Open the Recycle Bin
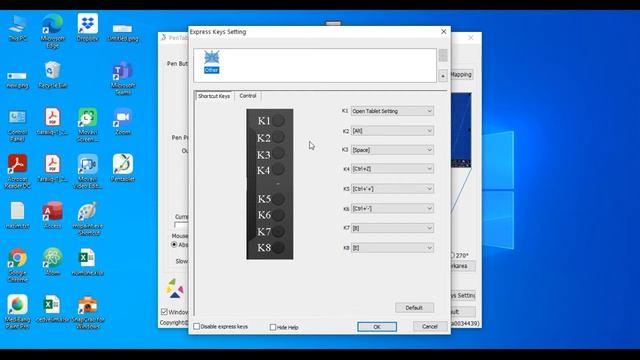 point(52,75)
